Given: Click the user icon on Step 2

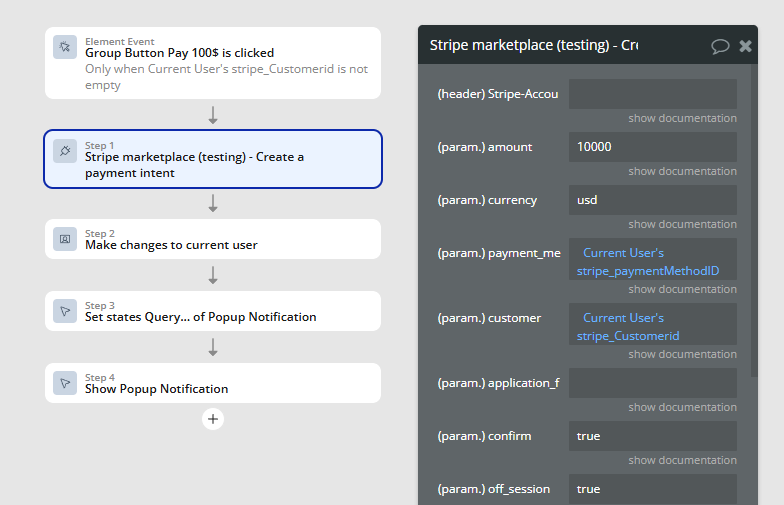Looking at the screenshot, I should pos(65,239).
